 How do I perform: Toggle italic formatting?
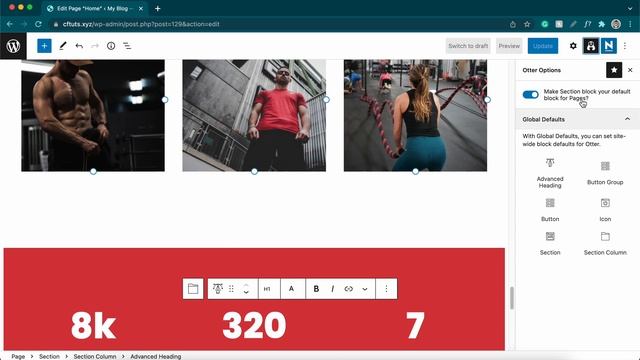(x=333, y=289)
